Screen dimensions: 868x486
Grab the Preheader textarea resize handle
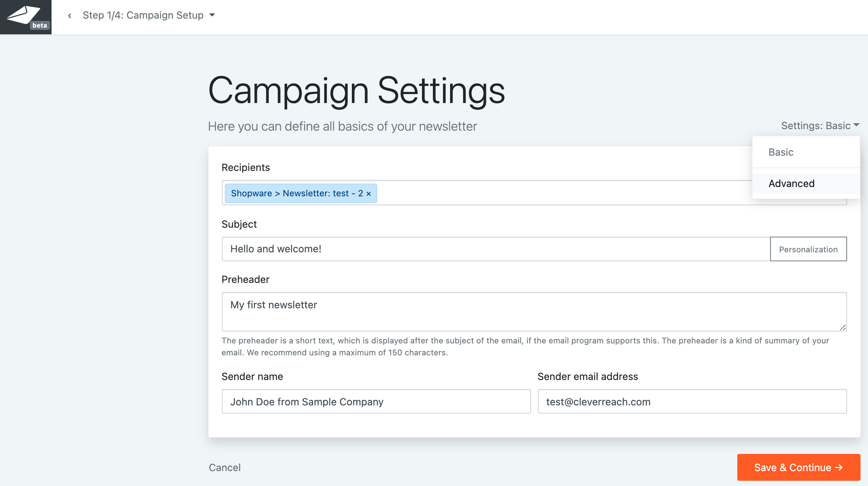pyautogui.click(x=843, y=327)
